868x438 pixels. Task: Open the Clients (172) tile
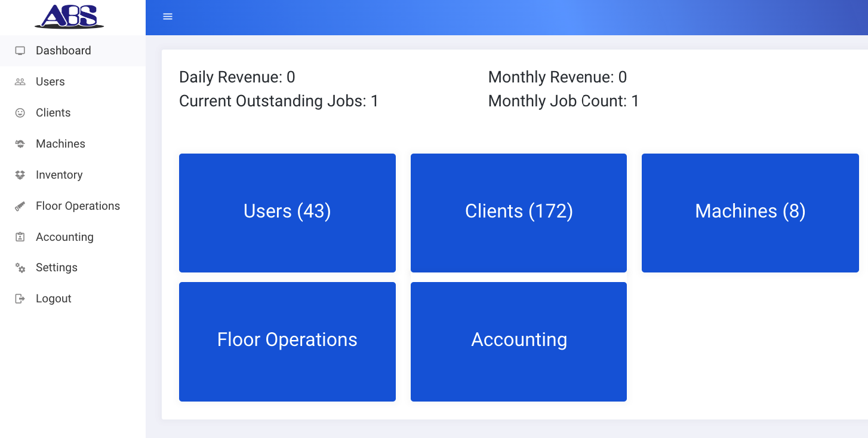click(x=518, y=212)
